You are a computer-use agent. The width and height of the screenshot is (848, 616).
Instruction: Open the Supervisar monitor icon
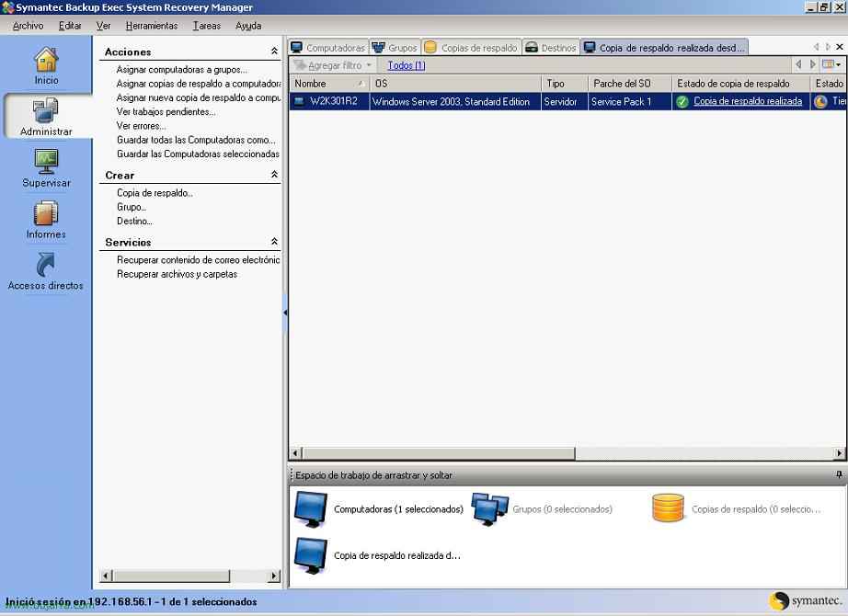click(x=46, y=162)
